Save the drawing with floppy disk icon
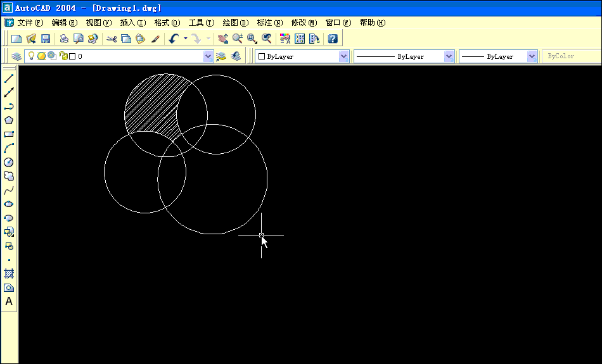 (46, 39)
